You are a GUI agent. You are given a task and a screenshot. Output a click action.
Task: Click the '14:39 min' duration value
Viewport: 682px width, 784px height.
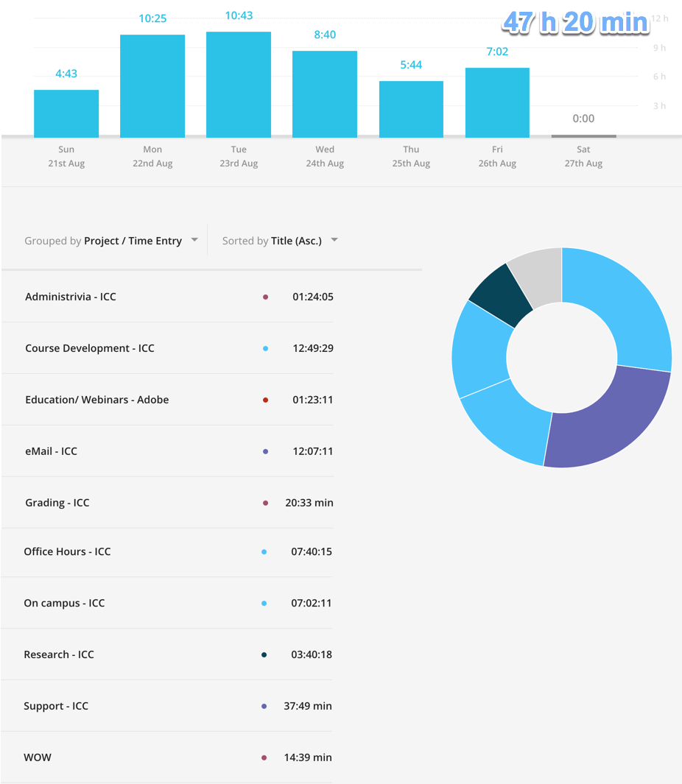pyautogui.click(x=308, y=757)
